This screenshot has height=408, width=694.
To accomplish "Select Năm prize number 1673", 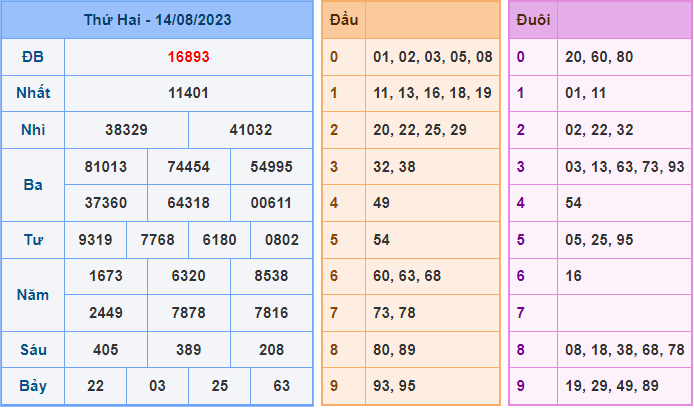I will point(106,276).
